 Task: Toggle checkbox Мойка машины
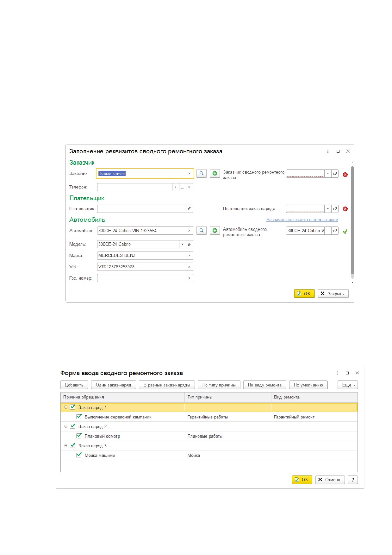click(79, 455)
